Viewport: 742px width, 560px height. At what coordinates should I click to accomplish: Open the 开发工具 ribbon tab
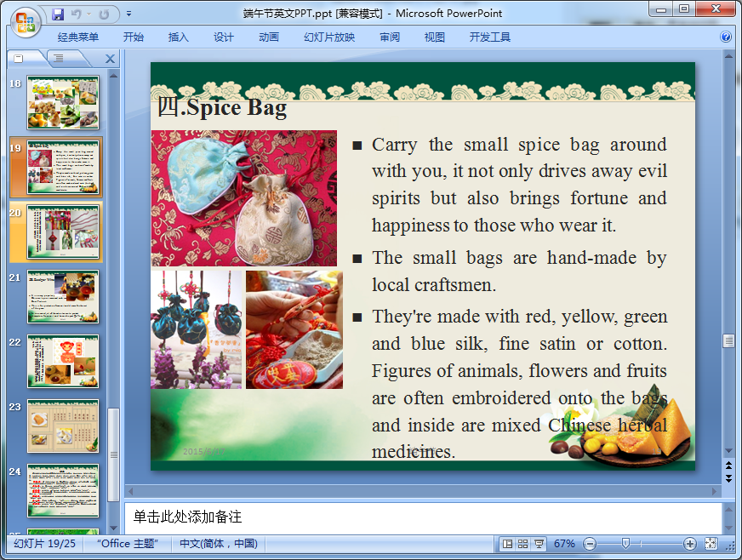click(x=490, y=37)
